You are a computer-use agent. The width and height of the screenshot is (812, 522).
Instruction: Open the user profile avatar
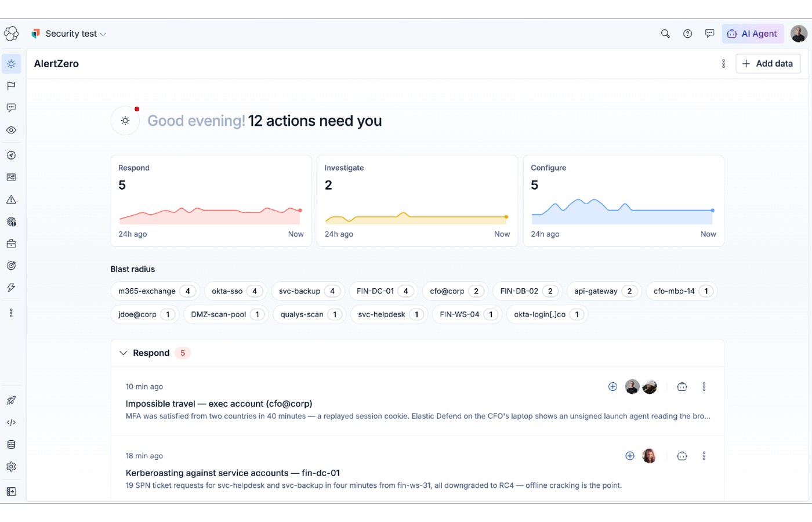pyautogui.click(x=799, y=34)
